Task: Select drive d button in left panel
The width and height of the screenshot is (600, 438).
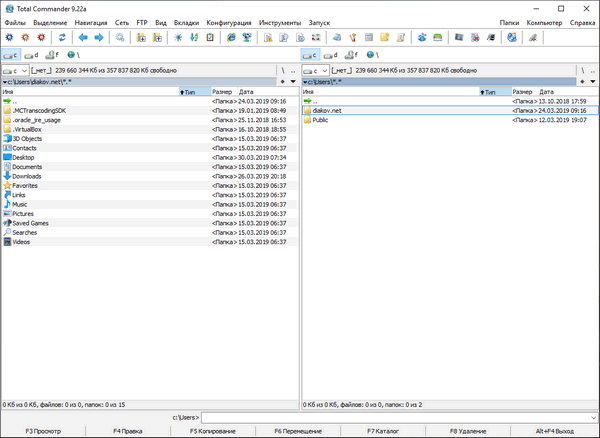Action: (32, 55)
